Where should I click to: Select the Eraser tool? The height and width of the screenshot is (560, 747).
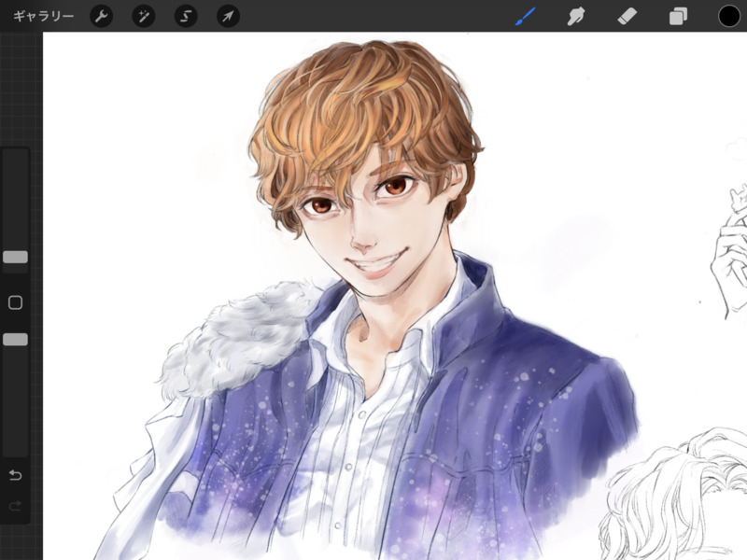[x=627, y=16]
